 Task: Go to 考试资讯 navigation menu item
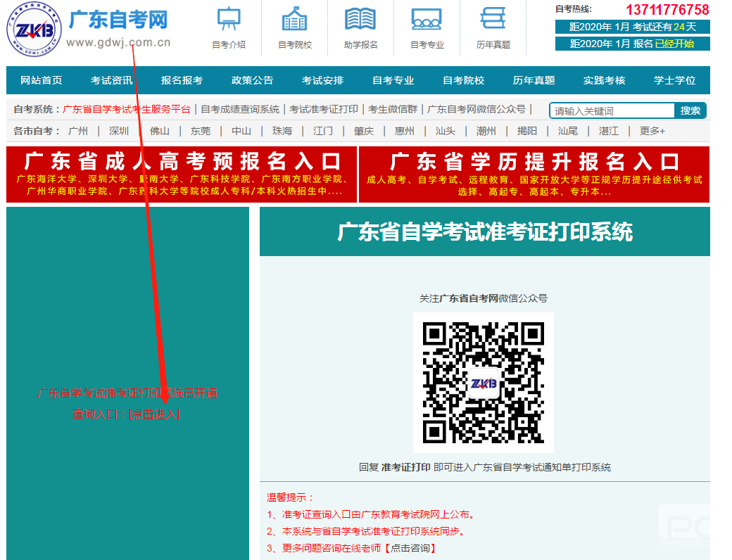click(111, 80)
